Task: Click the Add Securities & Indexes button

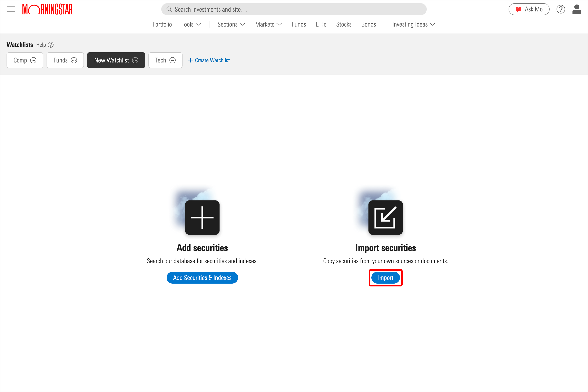Action: point(202,277)
